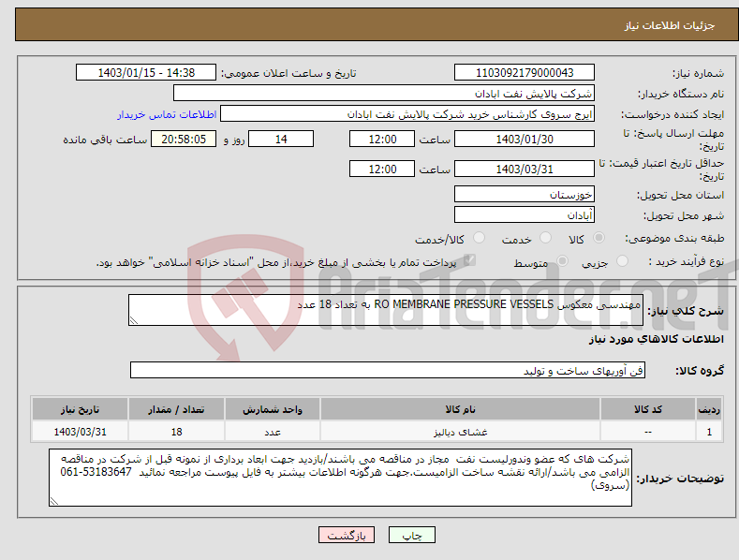Click the توضیحات خریدار notes textarea
The image size is (739, 560).
340,478
